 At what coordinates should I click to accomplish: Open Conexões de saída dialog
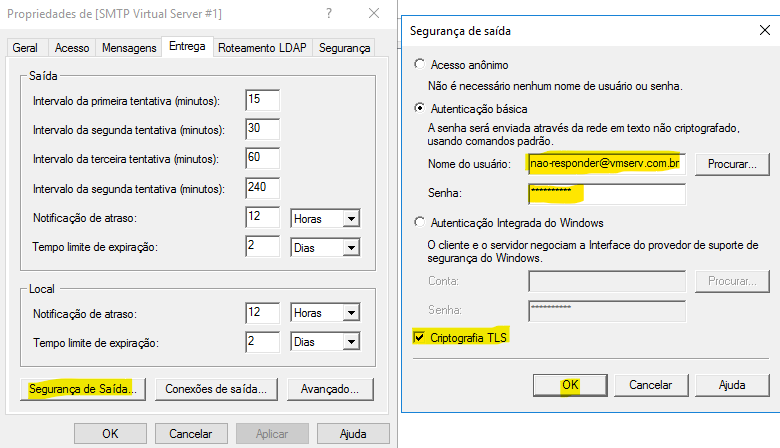pos(216,389)
